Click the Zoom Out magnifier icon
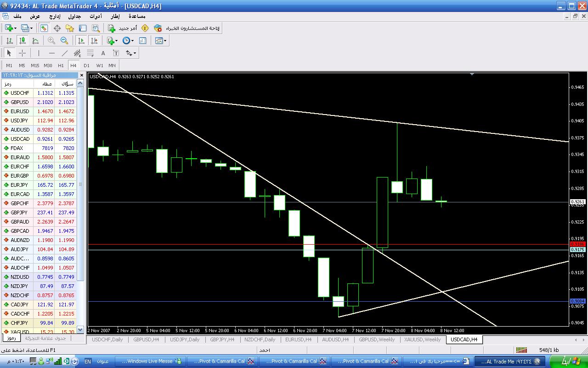Viewport: 588px width, 368px height. [64, 40]
